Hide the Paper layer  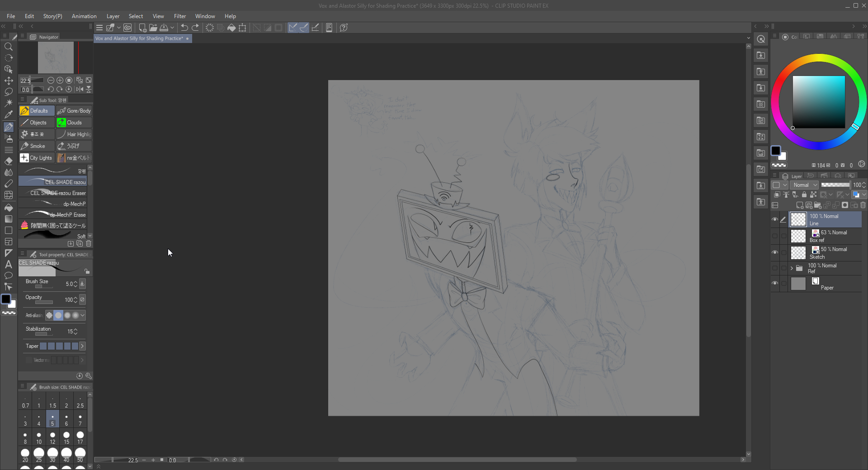pyautogui.click(x=775, y=283)
